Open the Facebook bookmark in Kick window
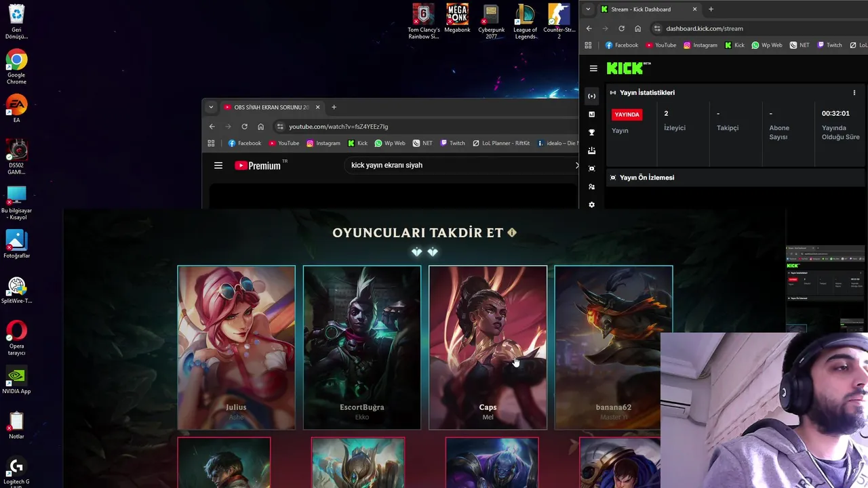Screen dimensions: 868x488 point(621,45)
